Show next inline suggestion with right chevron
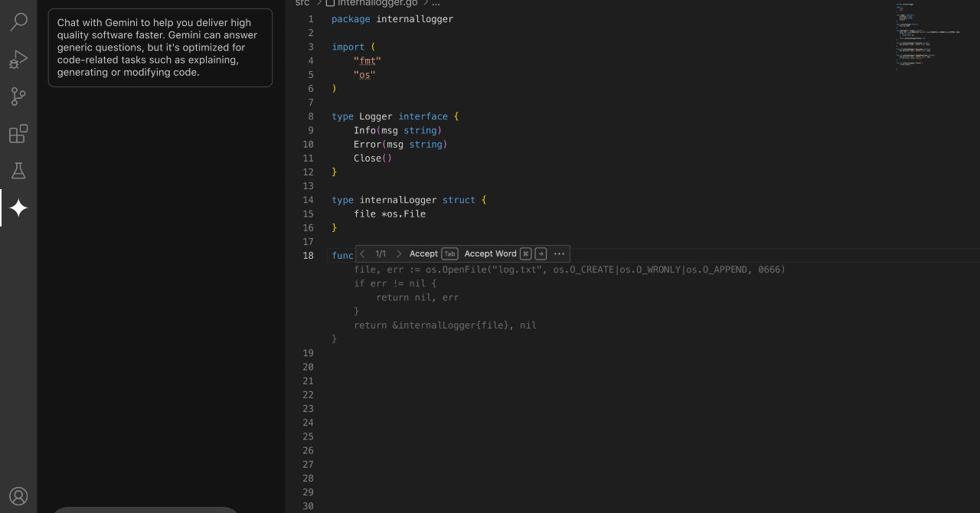 398,253
